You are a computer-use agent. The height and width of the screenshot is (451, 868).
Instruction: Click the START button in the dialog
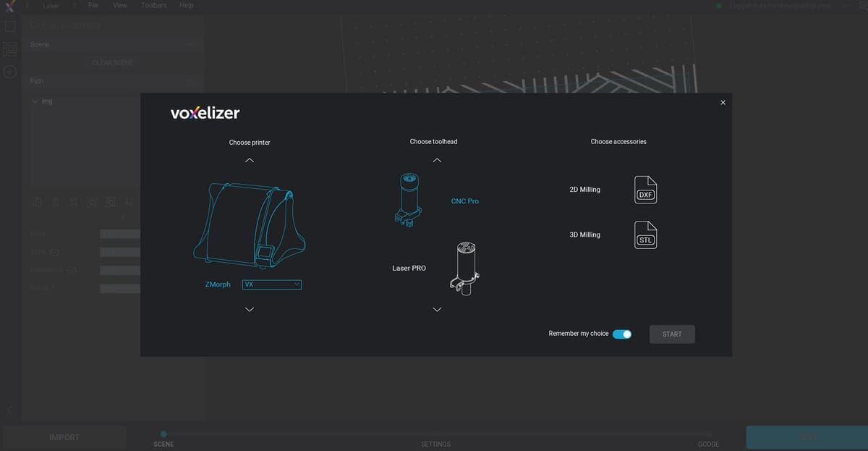pyautogui.click(x=672, y=334)
